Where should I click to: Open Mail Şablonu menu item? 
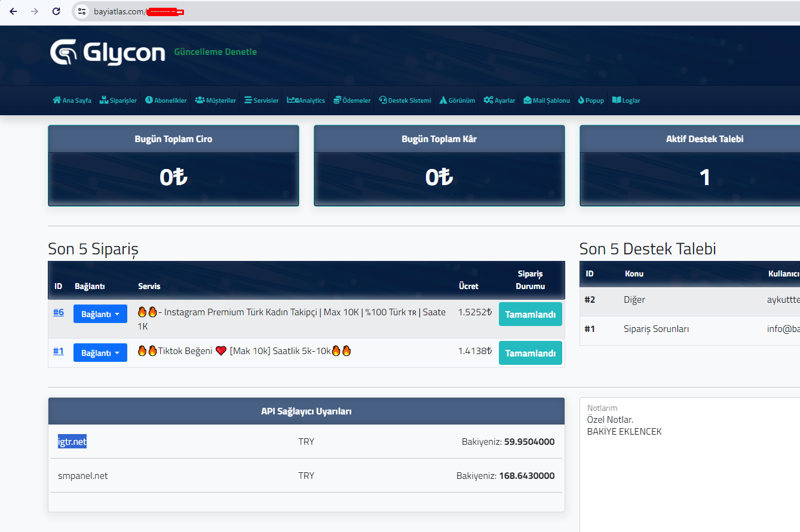547,100
